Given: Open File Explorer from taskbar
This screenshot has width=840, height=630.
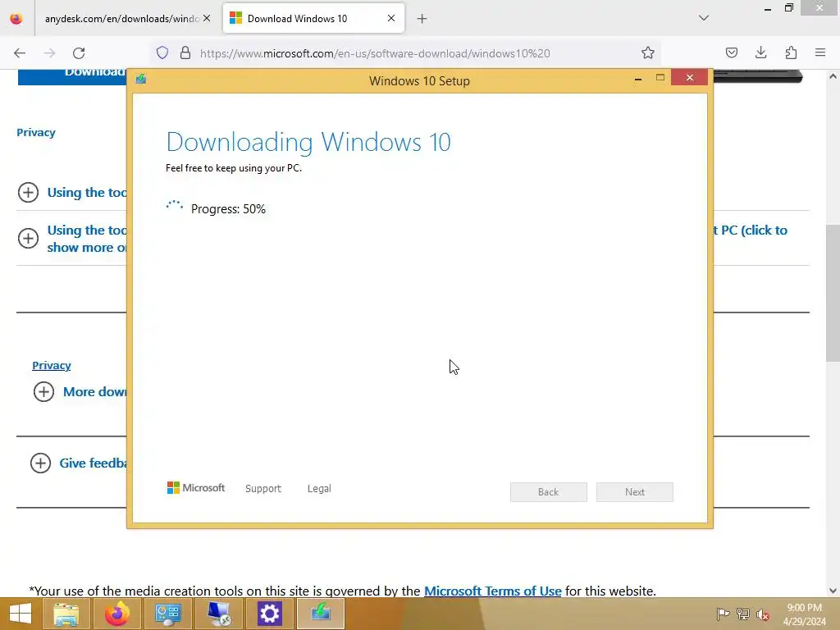Looking at the screenshot, I should coord(66,614).
